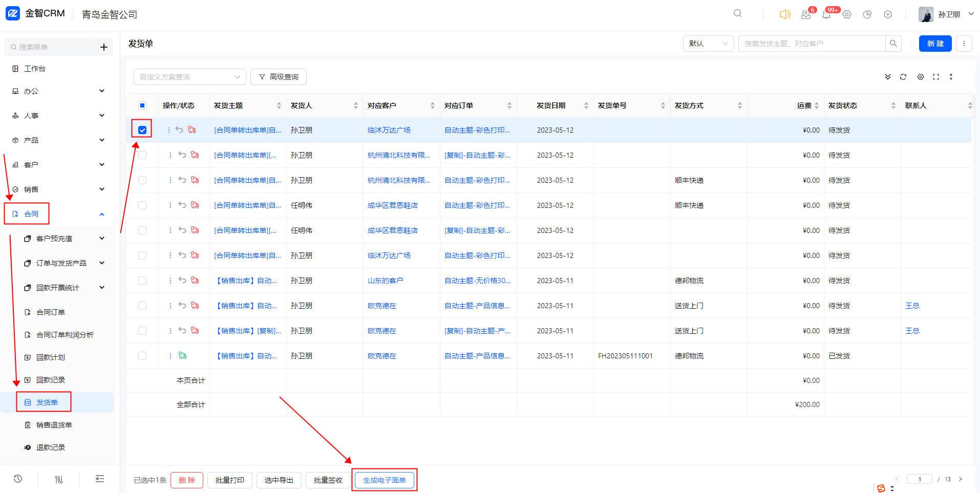The width and height of the screenshot is (980, 493).
Task: Click the 删除 button
Action: click(187, 480)
